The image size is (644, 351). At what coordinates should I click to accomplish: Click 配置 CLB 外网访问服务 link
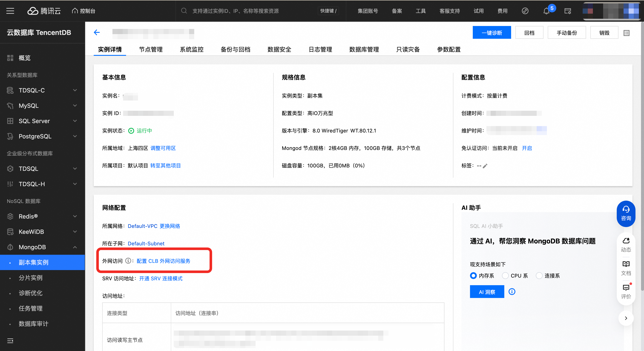[x=164, y=261]
